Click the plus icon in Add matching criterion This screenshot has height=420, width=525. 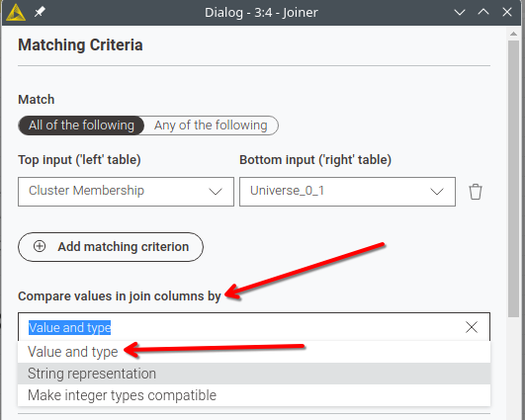(40, 246)
